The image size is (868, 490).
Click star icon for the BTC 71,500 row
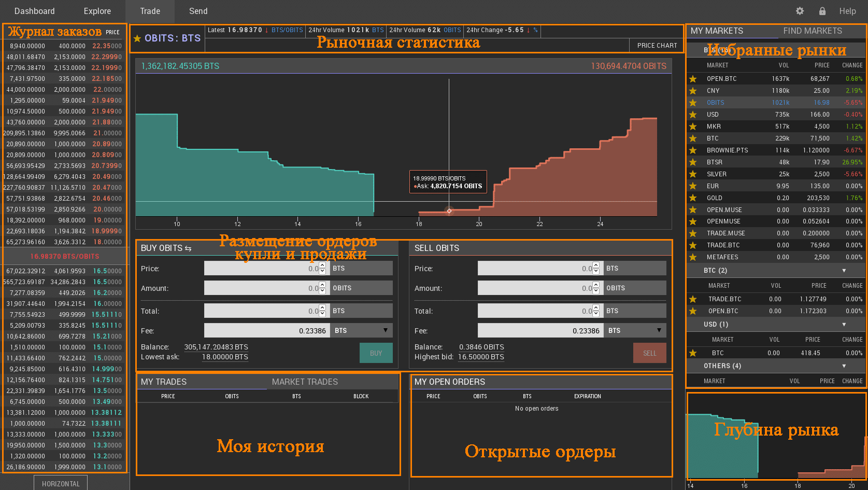[693, 138]
